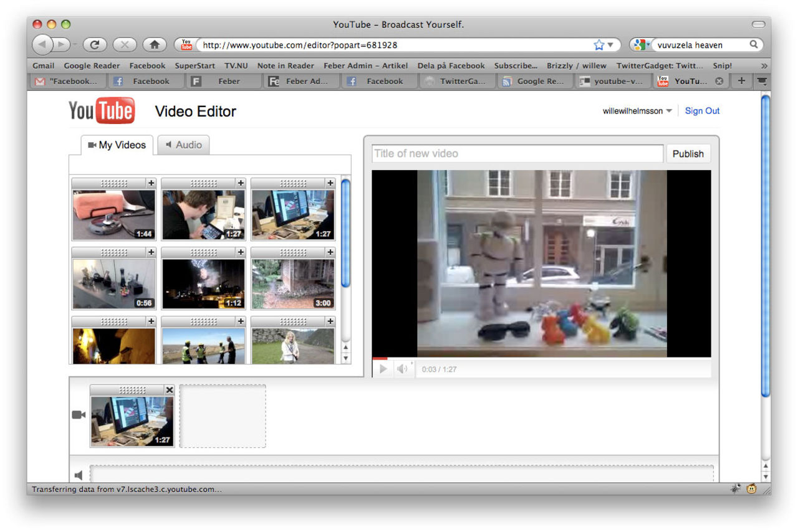
Task: Click the plus icon on the 0:56 video thumbnail
Action: [150, 252]
